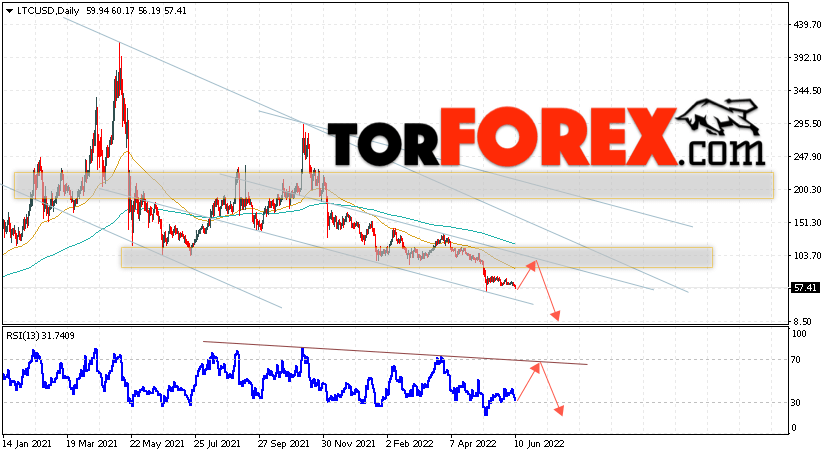Select the RSI(13) 31.7409 indicator label
This screenshot has height=455, width=828.
(x=40, y=336)
